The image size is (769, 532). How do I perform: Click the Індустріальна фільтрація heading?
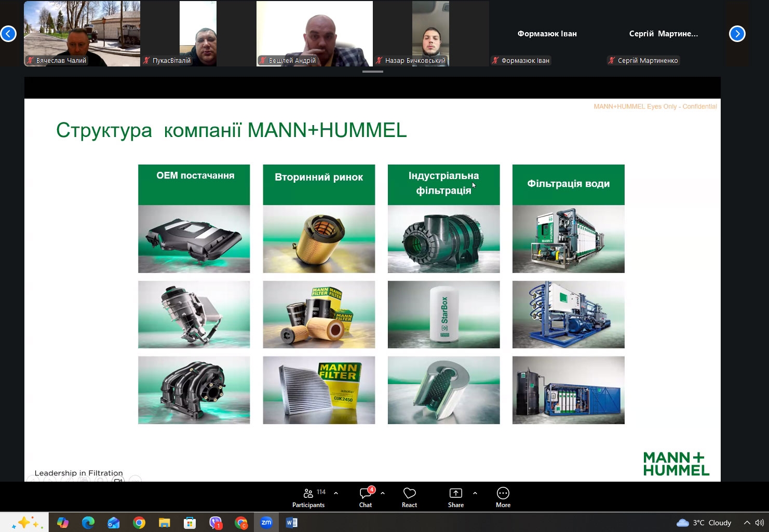[x=444, y=184]
